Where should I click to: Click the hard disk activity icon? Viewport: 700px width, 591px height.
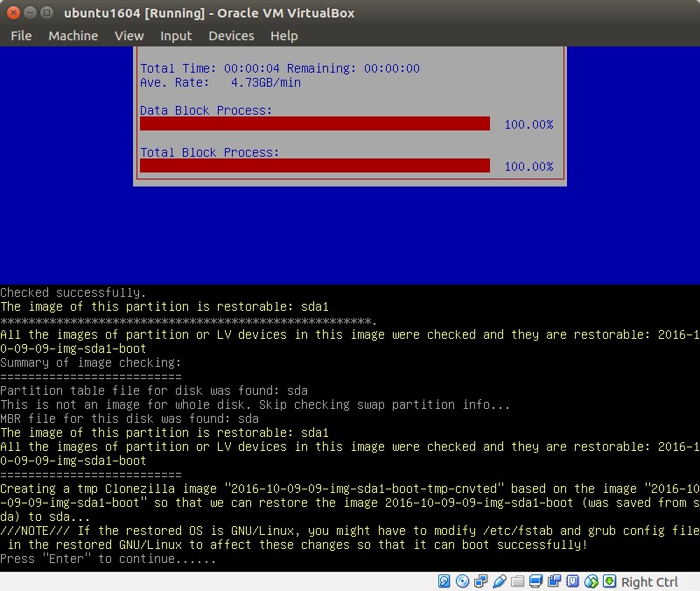click(x=444, y=582)
